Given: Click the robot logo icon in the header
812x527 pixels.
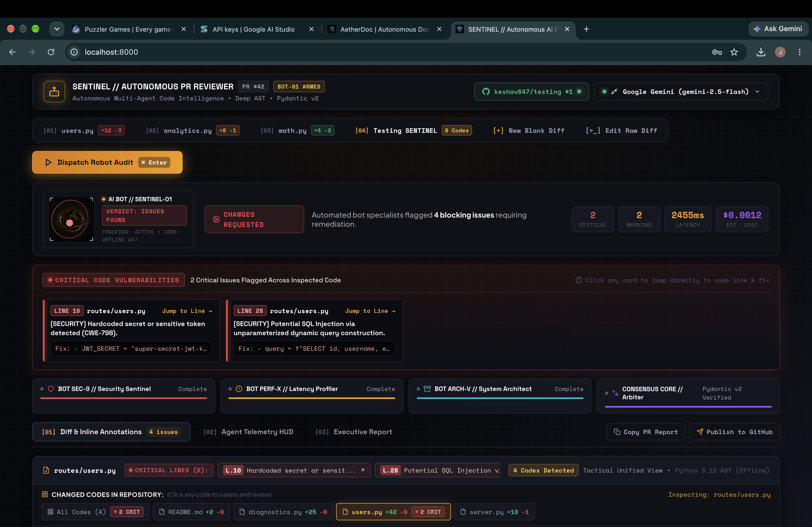Looking at the screenshot, I should point(54,91).
